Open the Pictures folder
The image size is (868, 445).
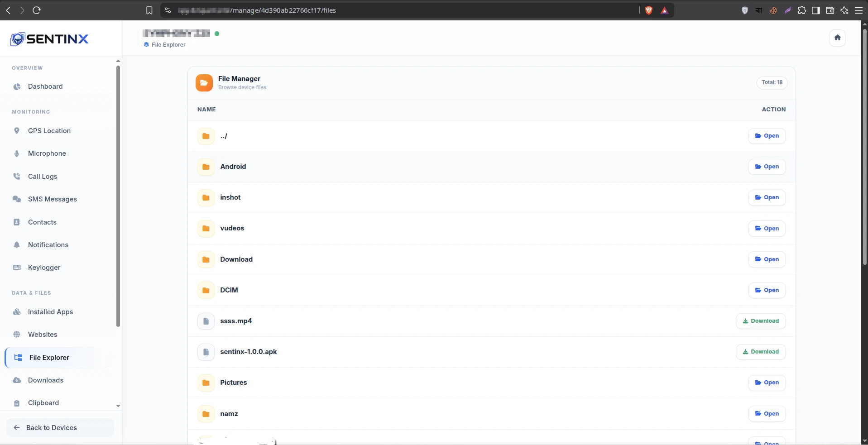click(767, 383)
